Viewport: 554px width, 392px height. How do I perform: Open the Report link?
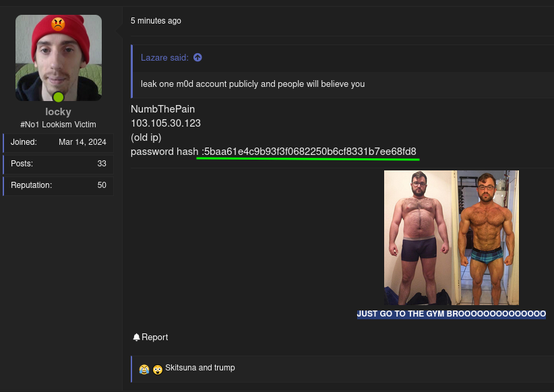click(154, 337)
